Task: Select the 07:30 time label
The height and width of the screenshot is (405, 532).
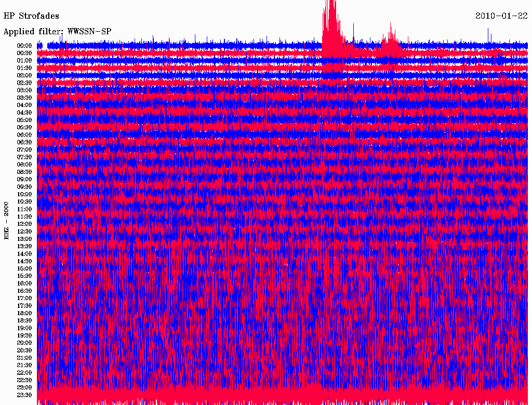Action: click(24, 157)
